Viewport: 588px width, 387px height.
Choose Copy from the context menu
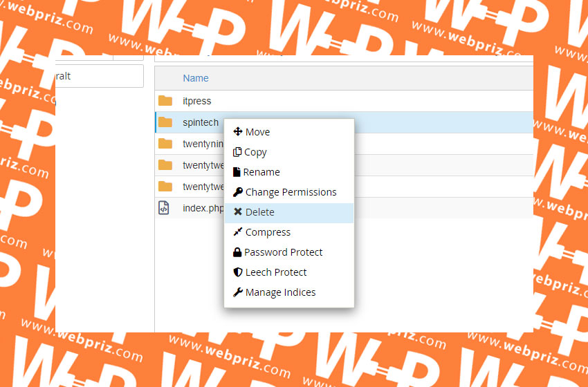coord(288,152)
